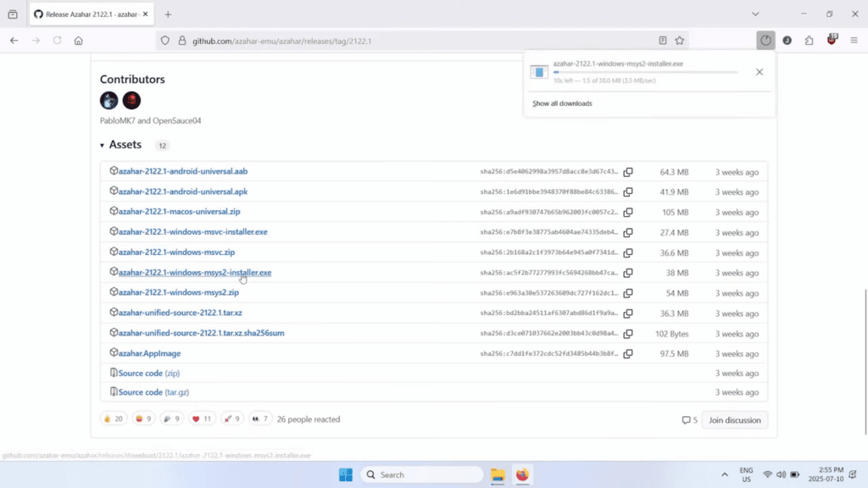The width and height of the screenshot is (868, 488).
Task: Copy sha256 hash for windows-msys2.zip
Action: 628,293
